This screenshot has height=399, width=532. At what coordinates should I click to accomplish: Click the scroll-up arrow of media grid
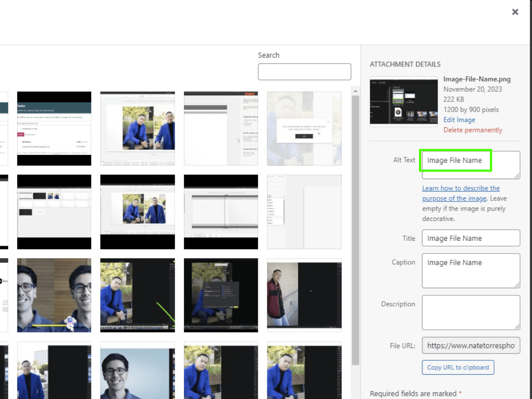[355, 91]
